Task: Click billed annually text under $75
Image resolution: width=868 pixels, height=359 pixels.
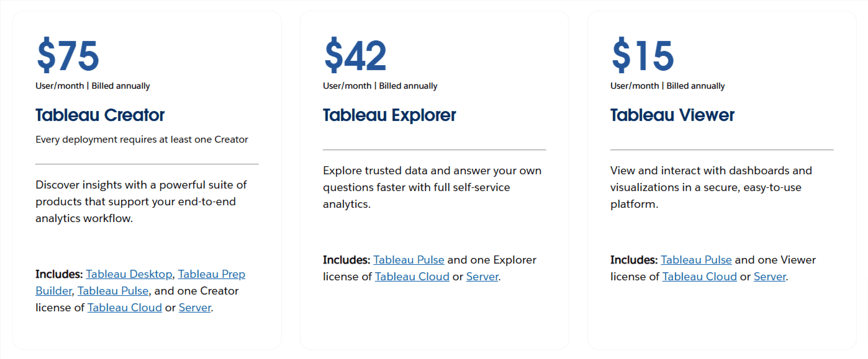Action: (92, 86)
